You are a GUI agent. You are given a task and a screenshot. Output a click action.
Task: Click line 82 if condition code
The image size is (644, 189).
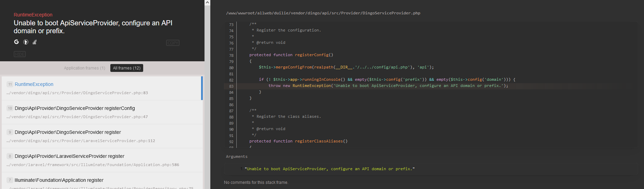[387, 79]
